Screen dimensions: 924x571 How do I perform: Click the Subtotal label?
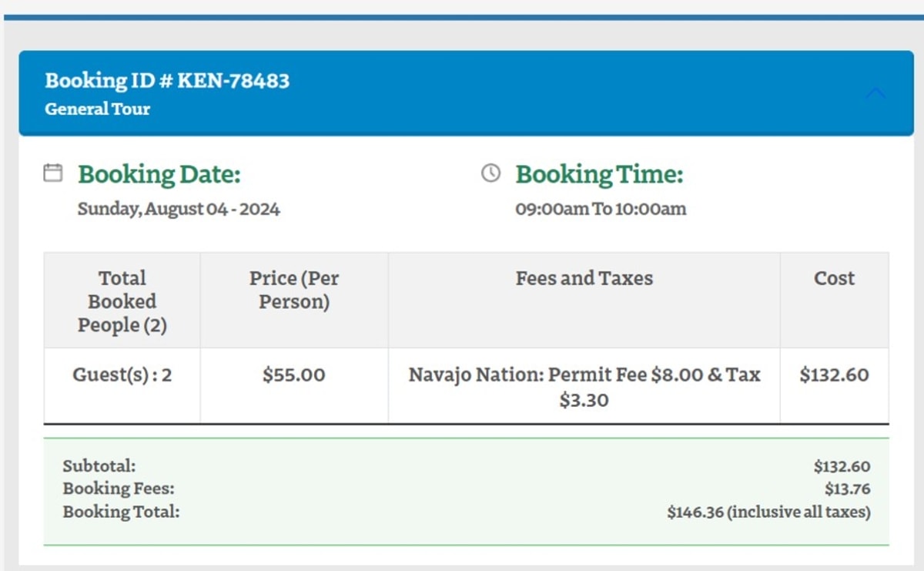99,466
